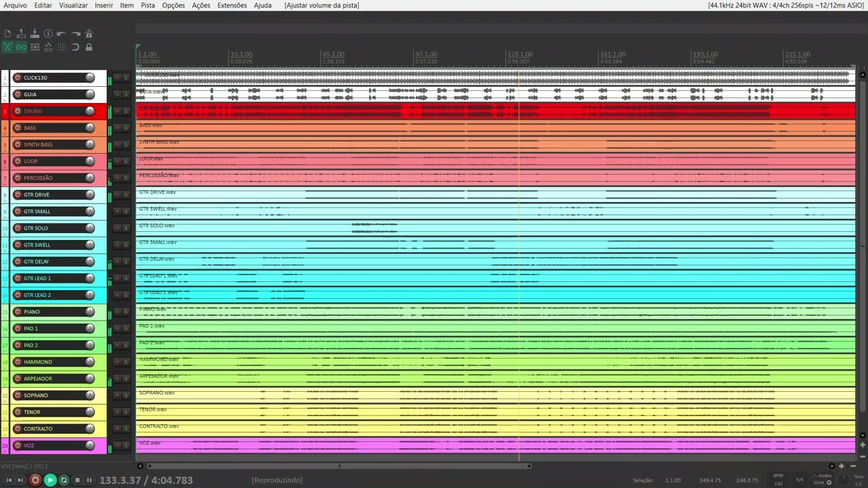
Task: Open the Opções menu
Action: [x=174, y=5]
